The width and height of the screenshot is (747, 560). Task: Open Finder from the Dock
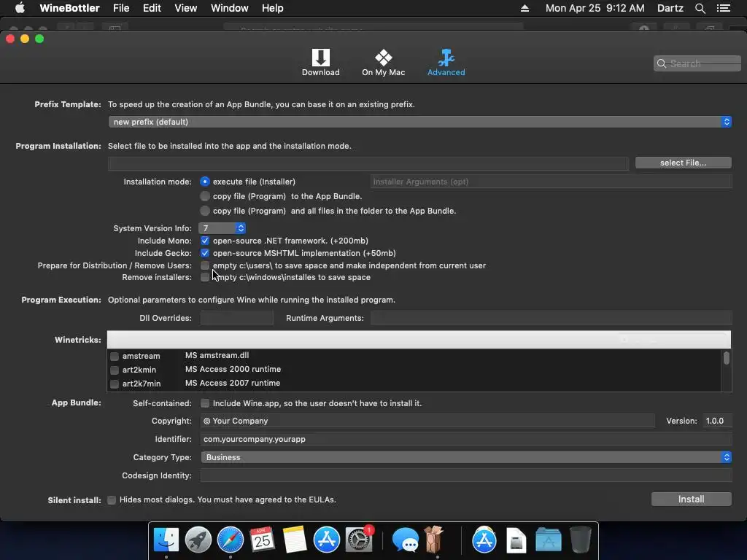click(166, 540)
